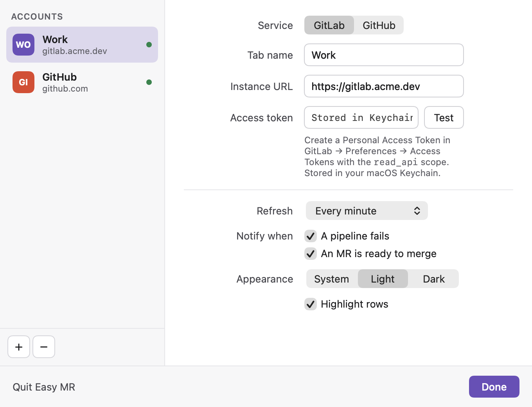532x407 pixels.
Task: Disable the Highlight rows checkbox
Action: point(311,304)
